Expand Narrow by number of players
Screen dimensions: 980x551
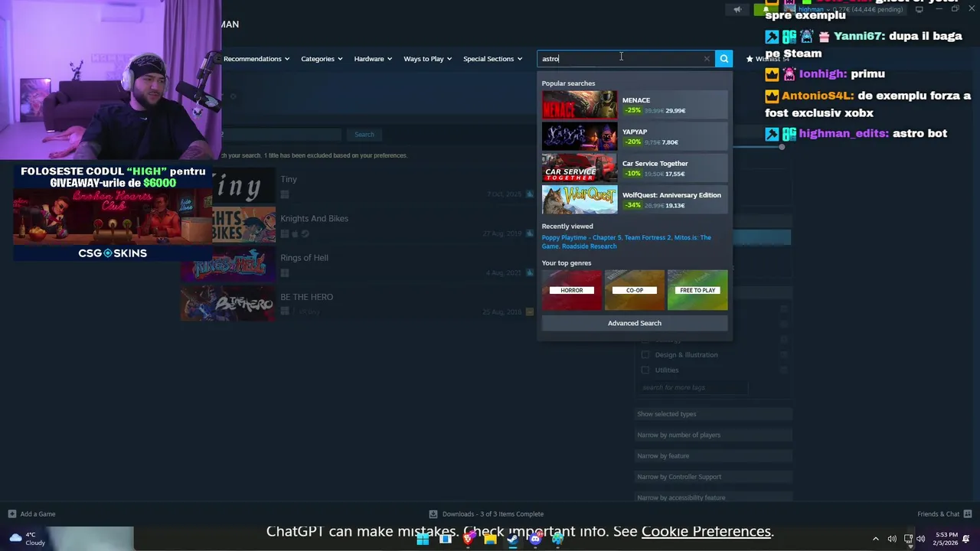712,435
